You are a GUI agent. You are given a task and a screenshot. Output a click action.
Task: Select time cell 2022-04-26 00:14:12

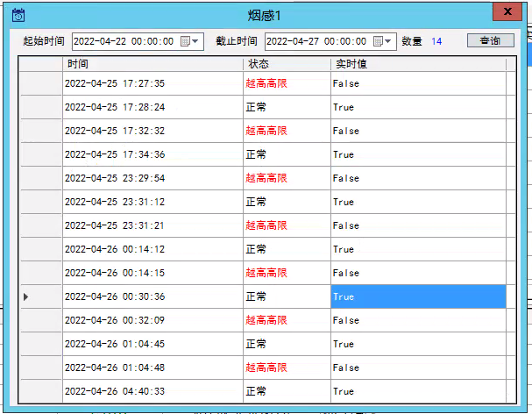153,249
